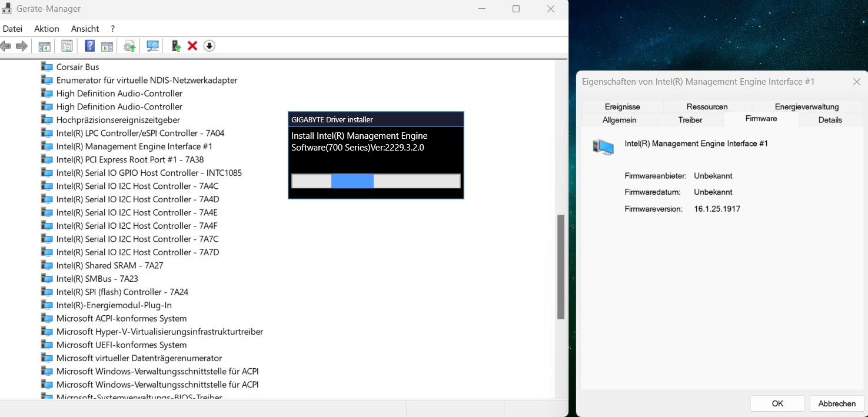Click icon beside Enumerator für virtuelle NDIS-Netzwerkadapter
The image size is (868, 417).
click(47, 80)
